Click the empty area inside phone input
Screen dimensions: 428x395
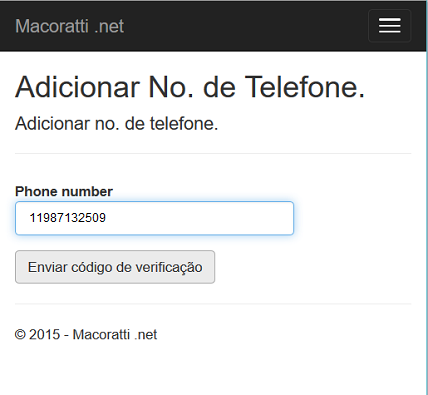[x=200, y=218]
